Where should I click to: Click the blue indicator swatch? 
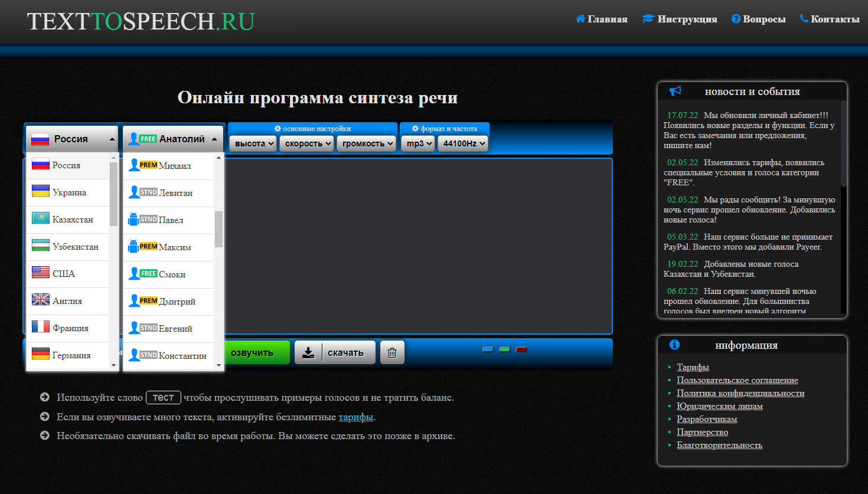coord(488,349)
